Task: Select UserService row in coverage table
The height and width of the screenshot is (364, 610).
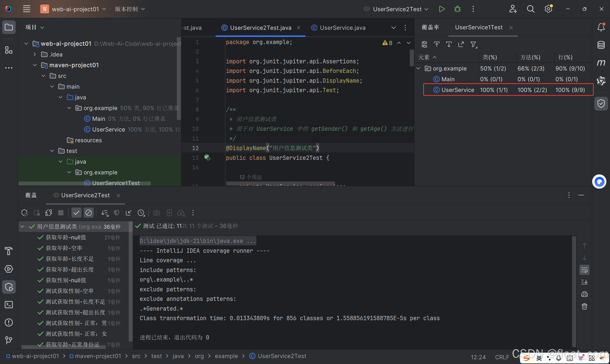Action: click(x=458, y=90)
